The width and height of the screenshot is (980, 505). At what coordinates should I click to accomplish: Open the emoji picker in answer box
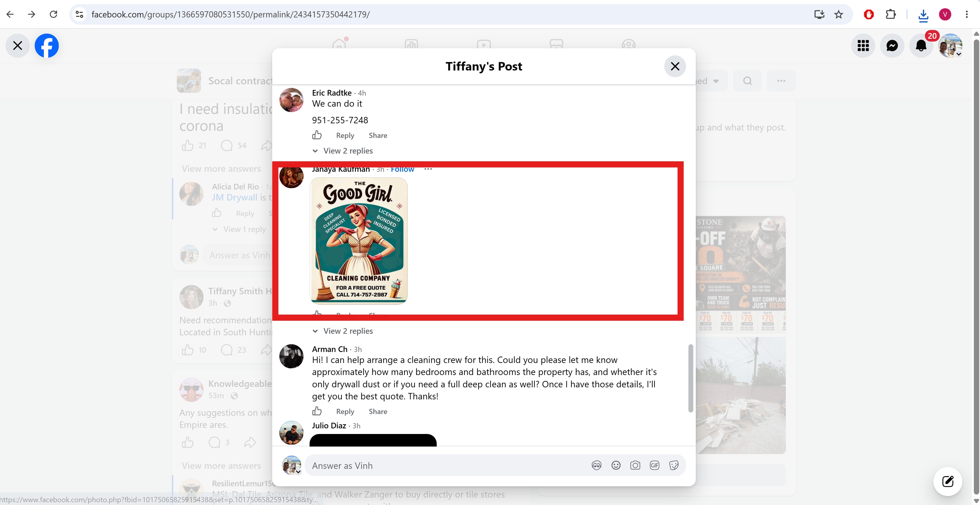616,466
